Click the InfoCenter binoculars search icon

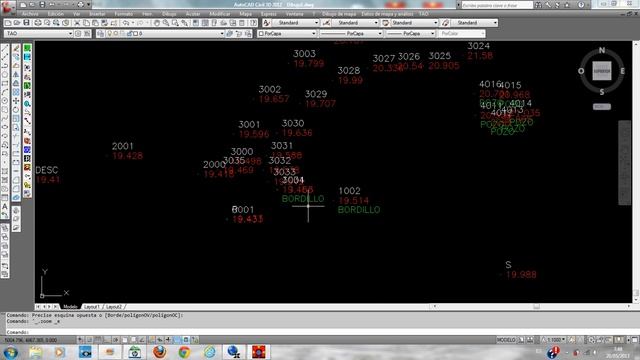coord(538,5)
